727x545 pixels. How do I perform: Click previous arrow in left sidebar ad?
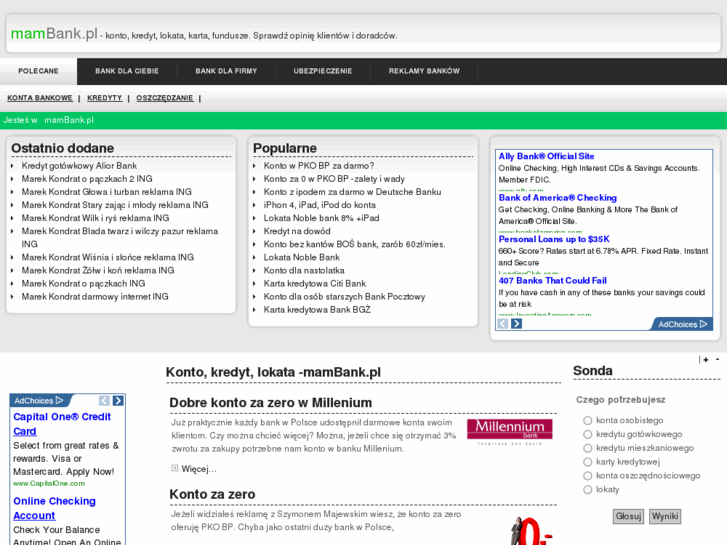pos(104,400)
